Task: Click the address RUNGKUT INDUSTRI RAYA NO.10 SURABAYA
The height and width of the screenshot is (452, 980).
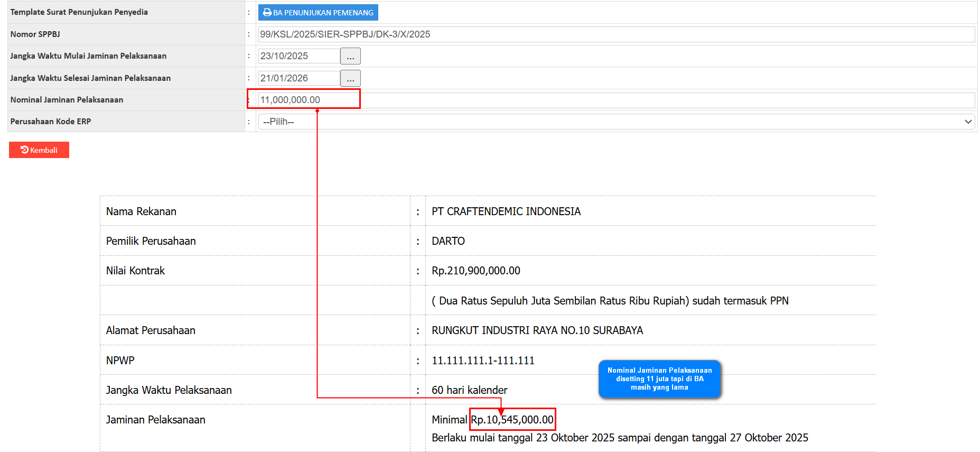Action: click(537, 330)
